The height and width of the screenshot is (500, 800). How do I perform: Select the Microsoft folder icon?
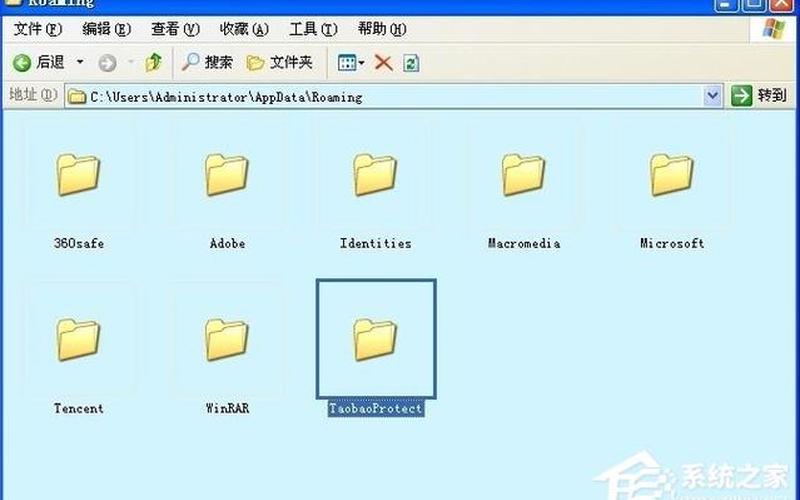672,175
